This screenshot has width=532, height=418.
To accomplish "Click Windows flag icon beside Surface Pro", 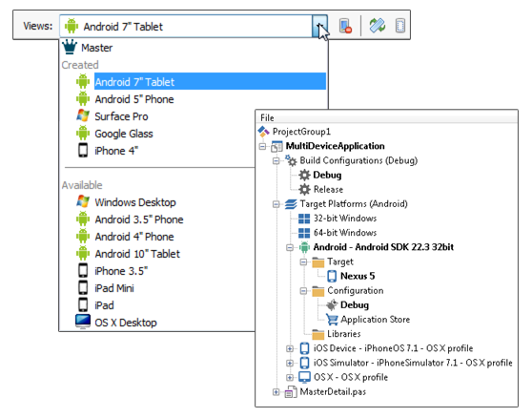I will click(83, 116).
